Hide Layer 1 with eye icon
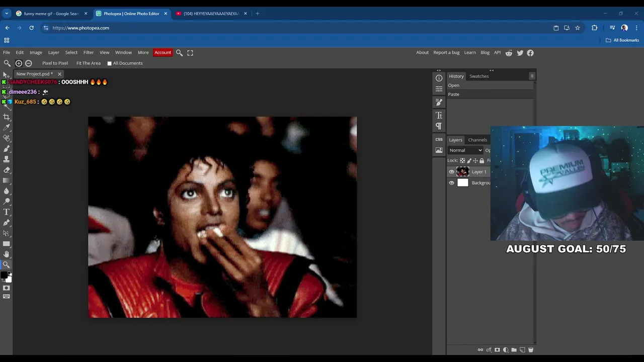The height and width of the screenshot is (362, 644). [x=451, y=172]
